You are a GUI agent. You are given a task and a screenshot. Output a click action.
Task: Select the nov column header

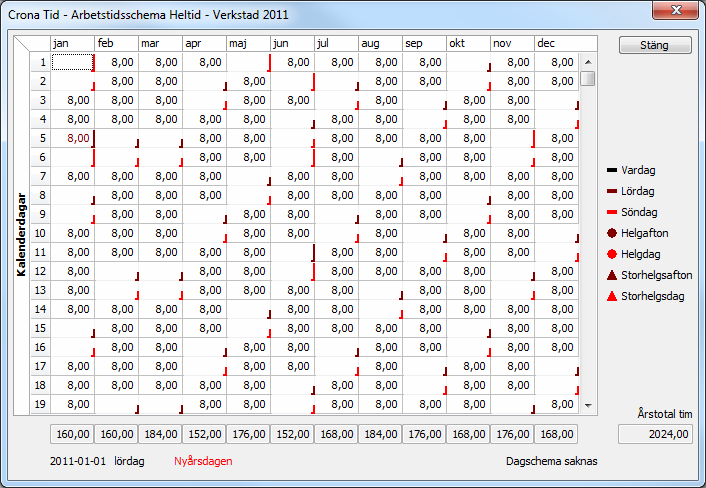(x=512, y=44)
